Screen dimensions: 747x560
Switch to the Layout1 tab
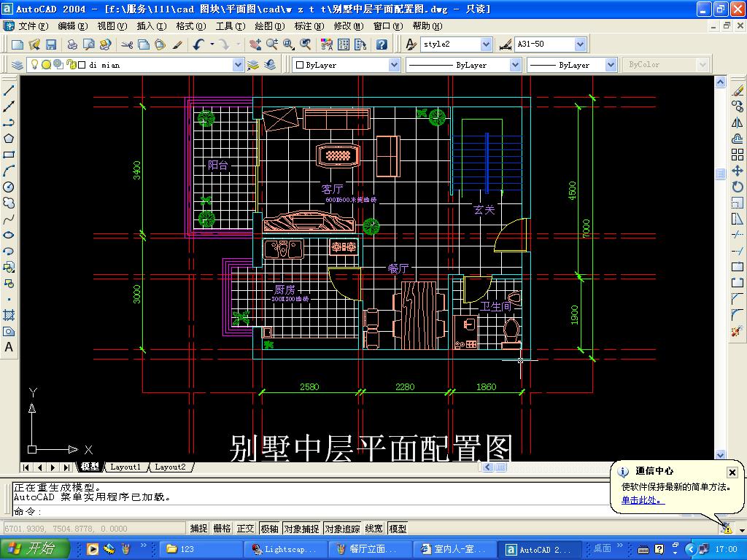tap(126, 467)
